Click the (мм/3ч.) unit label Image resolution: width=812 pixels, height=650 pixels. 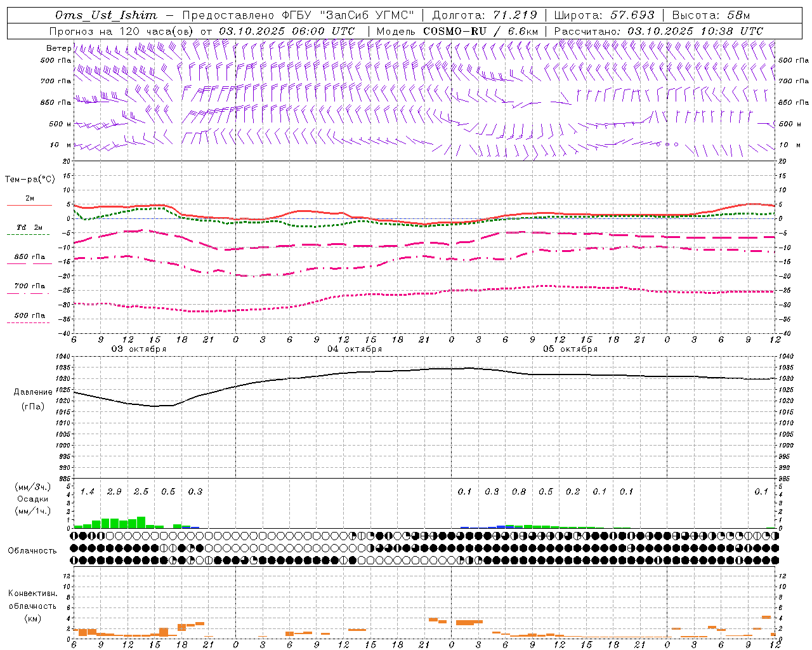[32, 487]
